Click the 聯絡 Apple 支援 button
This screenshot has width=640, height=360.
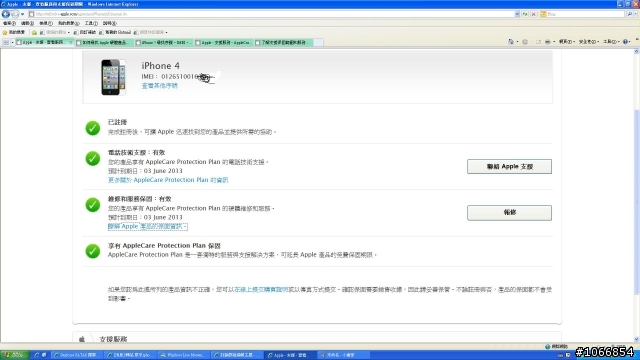pyautogui.click(x=509, y=167)
